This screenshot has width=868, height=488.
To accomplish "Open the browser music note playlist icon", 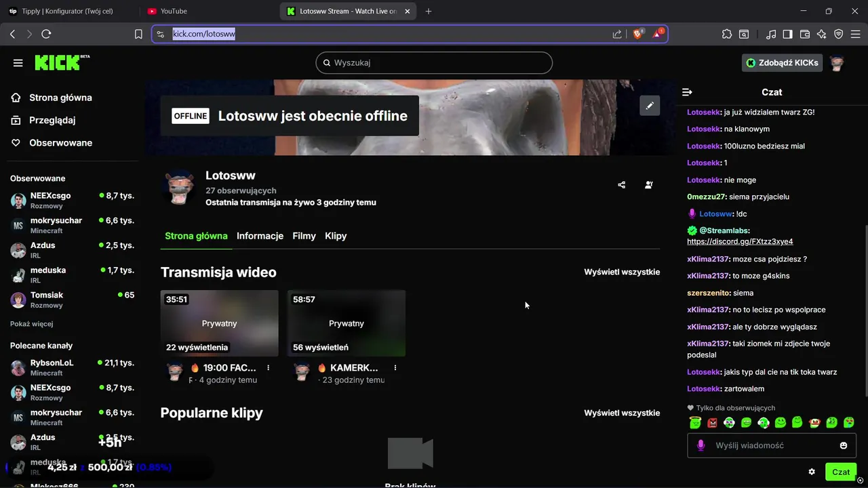I will coord(771,34).
